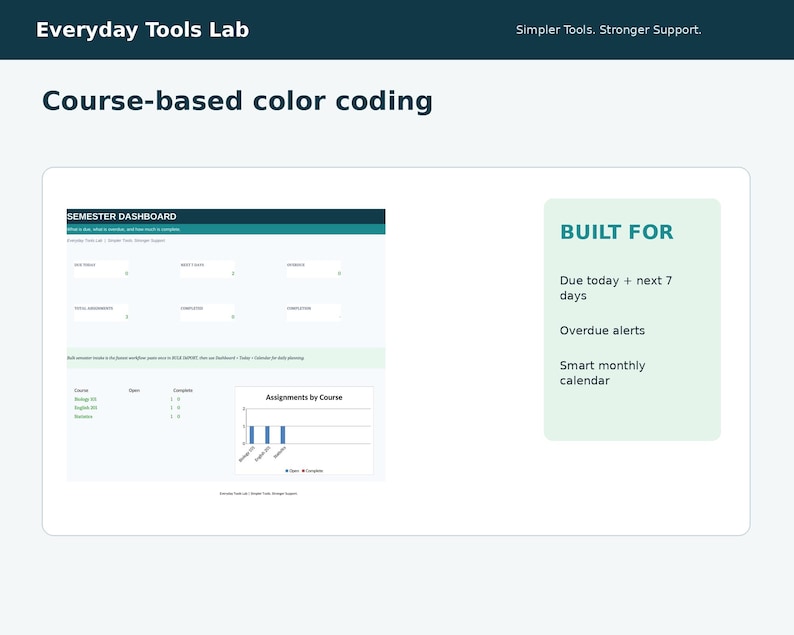Click the English 201 bar in chart

[x=267, y=434]
